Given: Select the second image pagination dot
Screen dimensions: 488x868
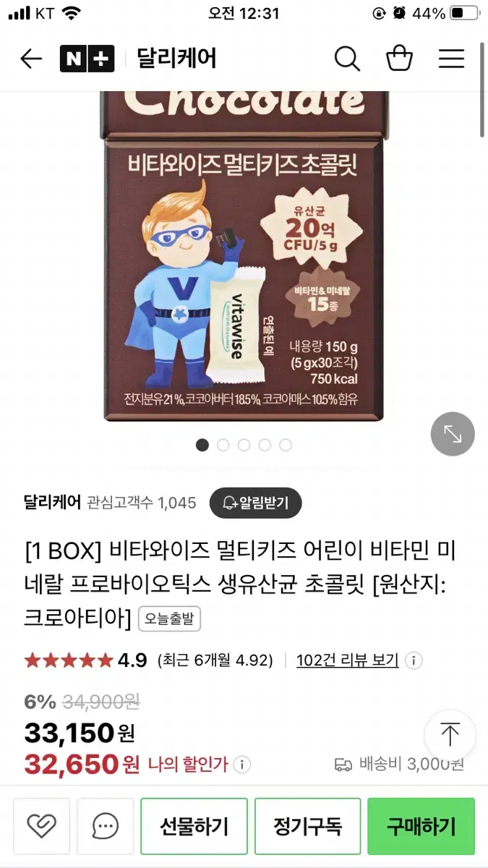Looking at the screenshot, I should pyautogui.click(x=223, y=445).
